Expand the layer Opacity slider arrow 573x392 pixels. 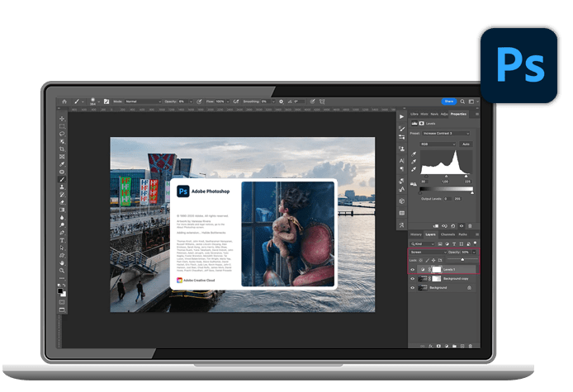(474, 253)
